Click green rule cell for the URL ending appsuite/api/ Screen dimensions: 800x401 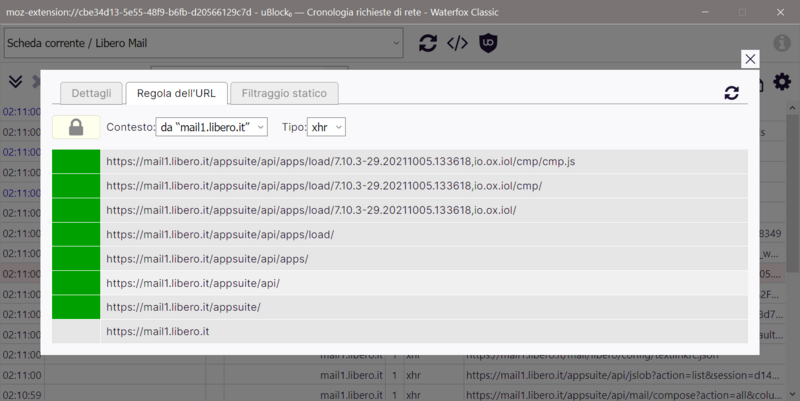pyautogui.click(x=76, y=283)
